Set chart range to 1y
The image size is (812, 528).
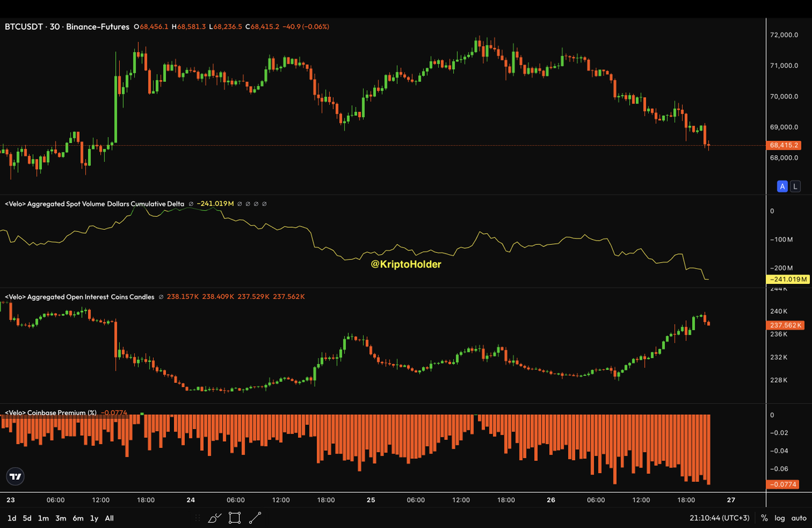[94, 518]
